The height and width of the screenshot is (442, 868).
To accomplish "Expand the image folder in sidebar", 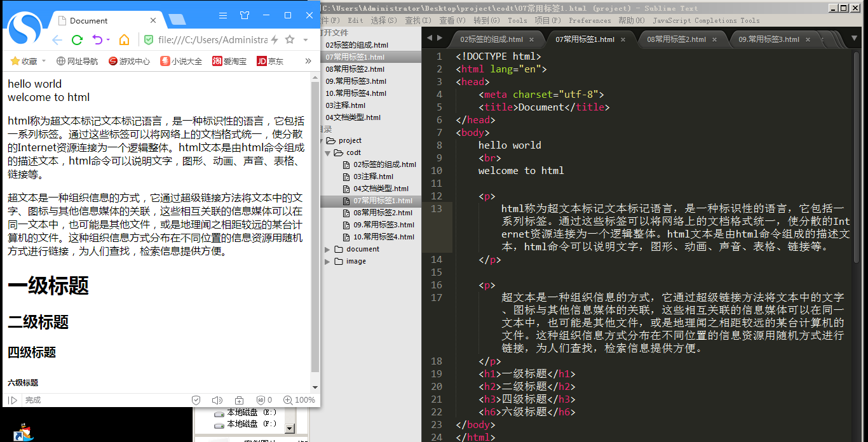I will click(328, 261).
